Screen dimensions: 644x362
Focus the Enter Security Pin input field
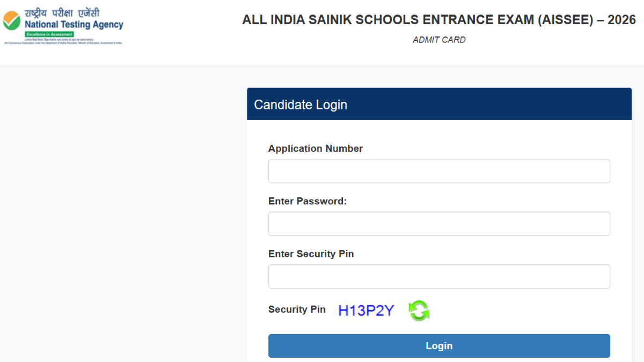439,276
